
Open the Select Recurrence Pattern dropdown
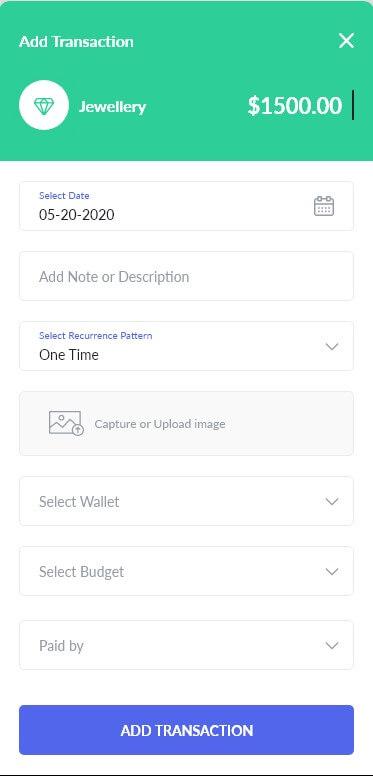(186, 346)
